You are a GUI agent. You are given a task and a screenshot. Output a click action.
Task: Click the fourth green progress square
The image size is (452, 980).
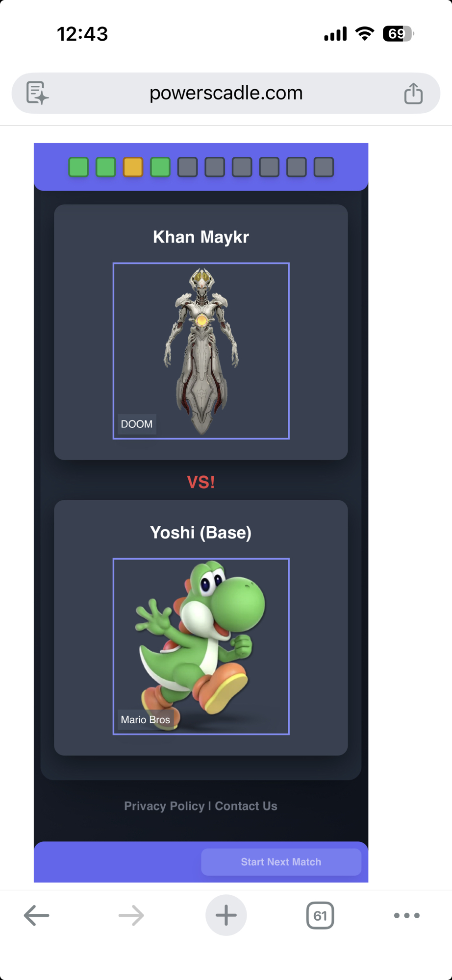pyautogui.click(x=160, y=167)
